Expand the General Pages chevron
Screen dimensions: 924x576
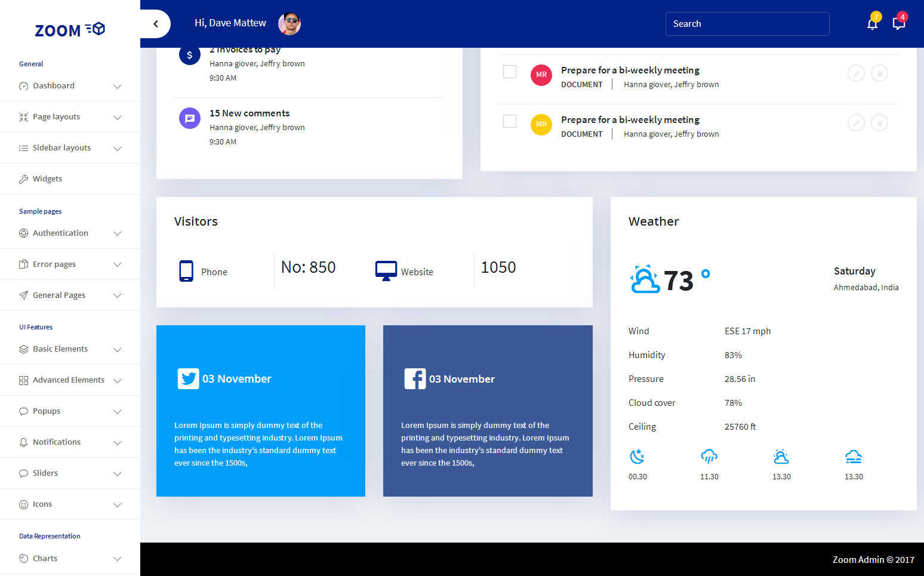[x=118, y=295]
